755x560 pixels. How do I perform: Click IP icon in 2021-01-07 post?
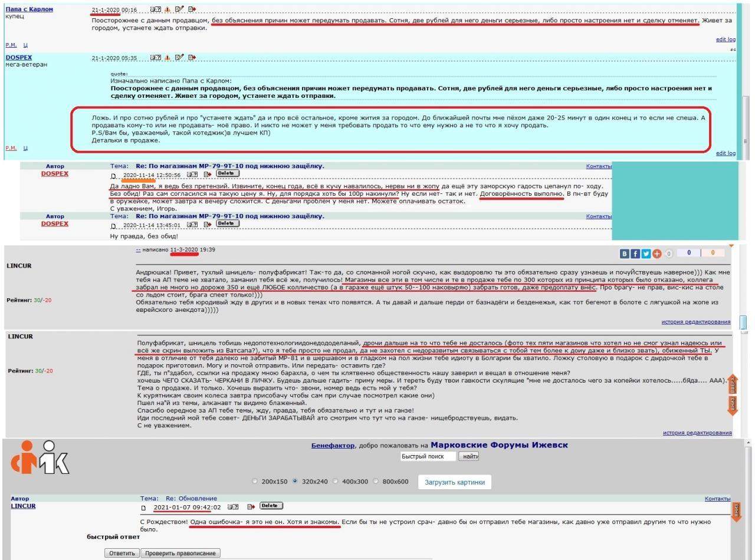point(233,506)
